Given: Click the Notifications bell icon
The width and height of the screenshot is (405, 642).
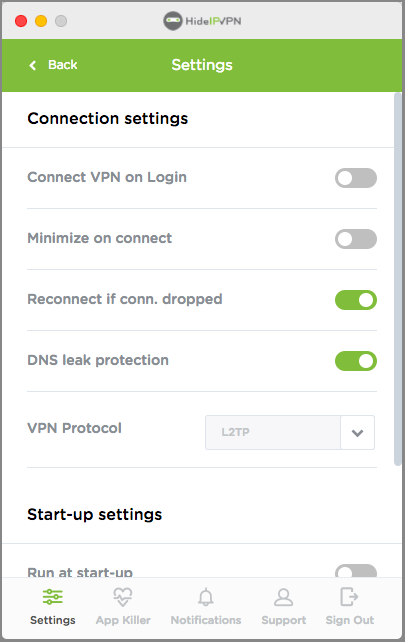Looking at the screenshot, I should (x=206, y=597).
